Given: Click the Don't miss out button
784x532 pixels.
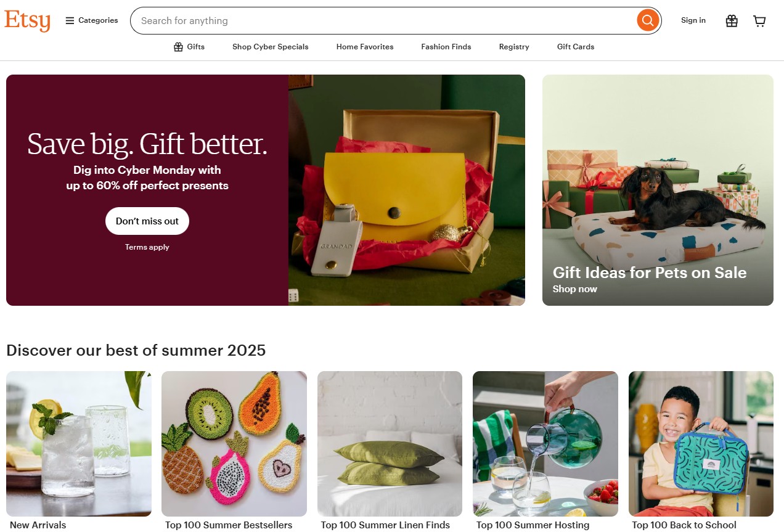Looking at the screenshot, I should [147, 221].
